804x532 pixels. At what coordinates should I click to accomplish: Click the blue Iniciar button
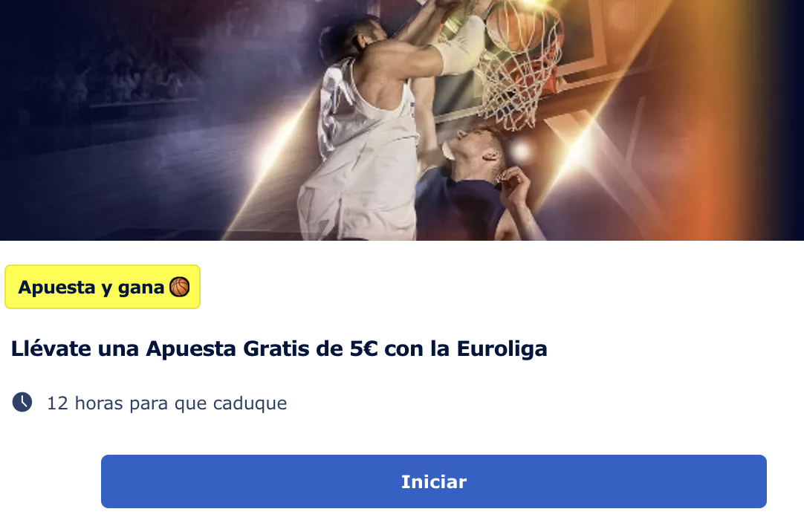[433, 481]
